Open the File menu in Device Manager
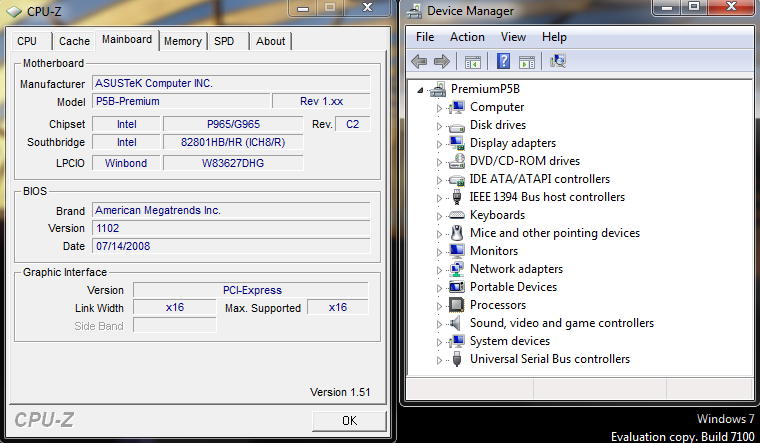Viewport: 760px width, 443px height. (425, 37)
